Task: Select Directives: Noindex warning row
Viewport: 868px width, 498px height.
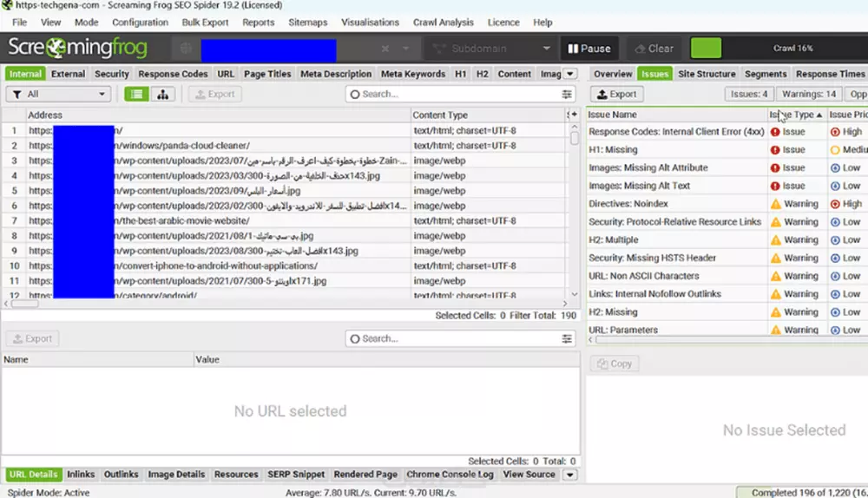Action: pyautogui.click(x=727, y=204)
